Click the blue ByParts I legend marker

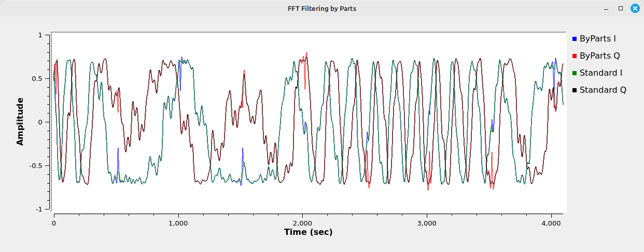[x=575, y=38]
